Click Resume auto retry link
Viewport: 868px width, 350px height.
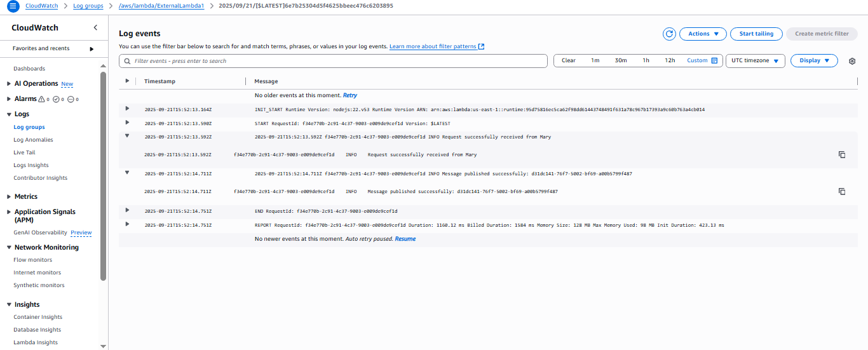[405, 239]
